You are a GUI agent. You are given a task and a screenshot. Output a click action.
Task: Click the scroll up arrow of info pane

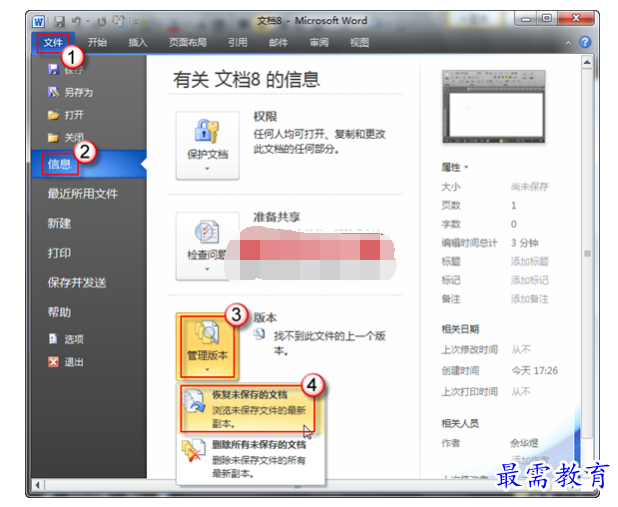point(587,62)
